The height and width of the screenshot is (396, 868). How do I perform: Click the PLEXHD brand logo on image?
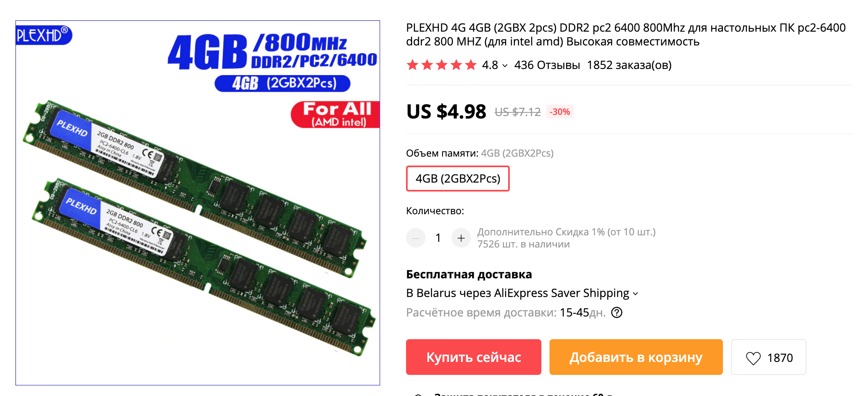(x=44, y=35)
